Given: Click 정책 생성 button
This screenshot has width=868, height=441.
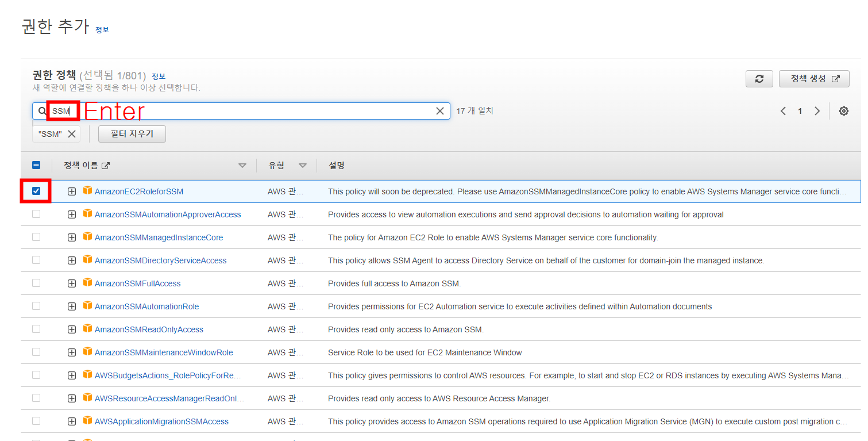Looking at the screenshot, I should coord(814,79).
